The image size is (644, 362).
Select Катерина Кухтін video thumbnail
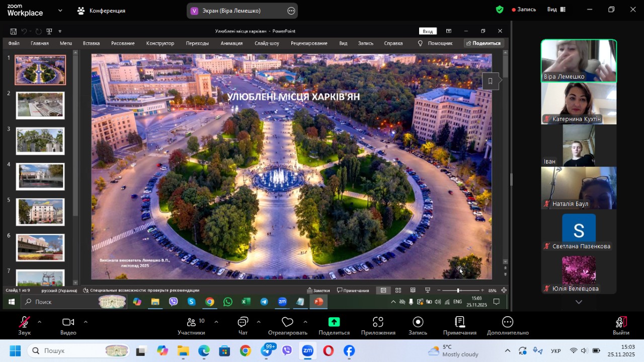coord(579,103)
